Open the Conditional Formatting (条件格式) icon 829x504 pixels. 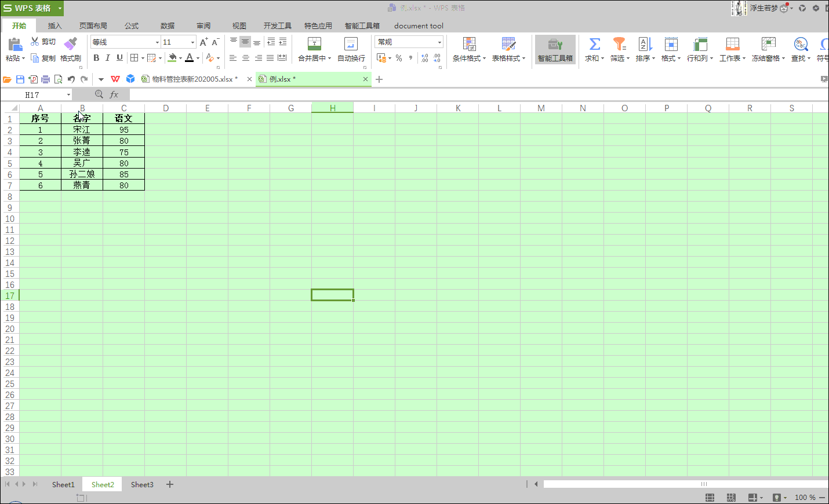469,44
